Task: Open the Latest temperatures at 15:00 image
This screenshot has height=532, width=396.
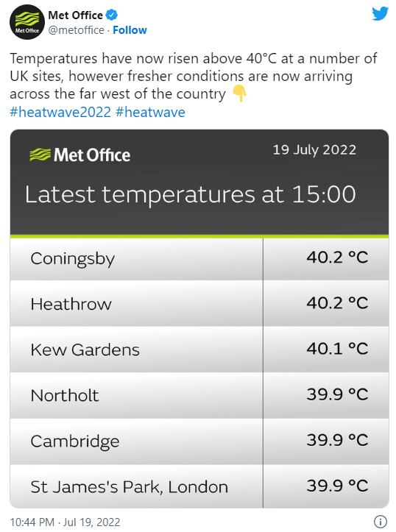Action: tap(199, 319)
